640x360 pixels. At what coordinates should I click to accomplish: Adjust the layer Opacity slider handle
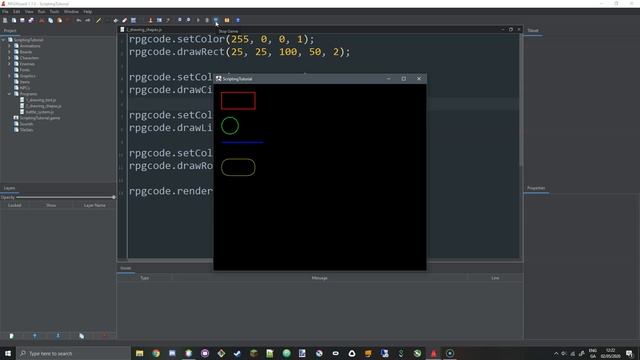click(x=114, y=198)
